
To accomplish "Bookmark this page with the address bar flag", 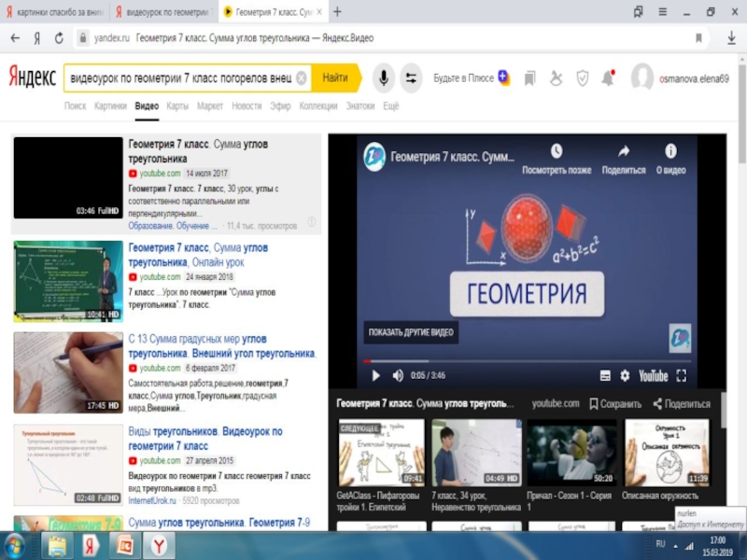I will pyautogui.click(x=698, y=38).
